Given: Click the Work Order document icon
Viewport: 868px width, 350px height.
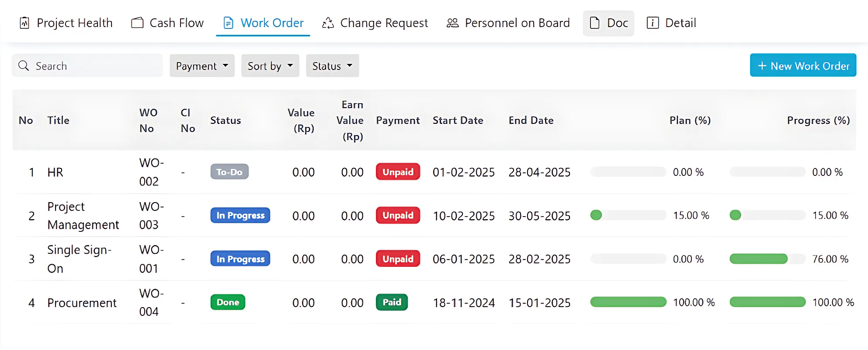Looking at the screenshot, I should (228, 23).
